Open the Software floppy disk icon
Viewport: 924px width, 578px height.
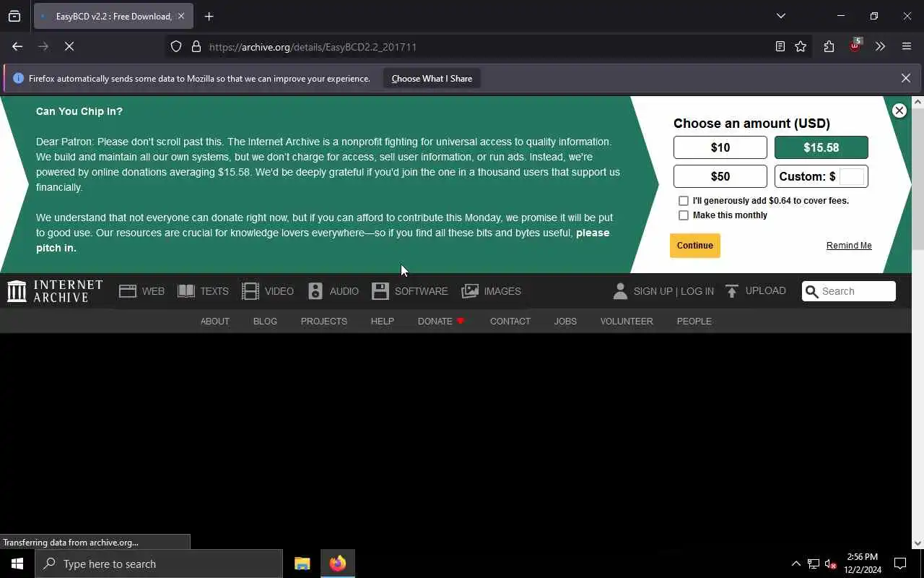tap(380, 291)
